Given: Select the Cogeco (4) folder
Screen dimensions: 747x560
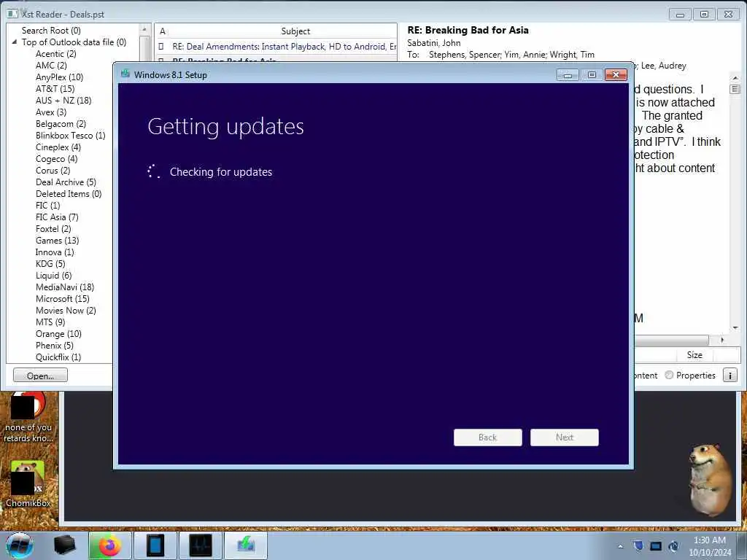Looking at the screenshot, I should click(56, 158).
